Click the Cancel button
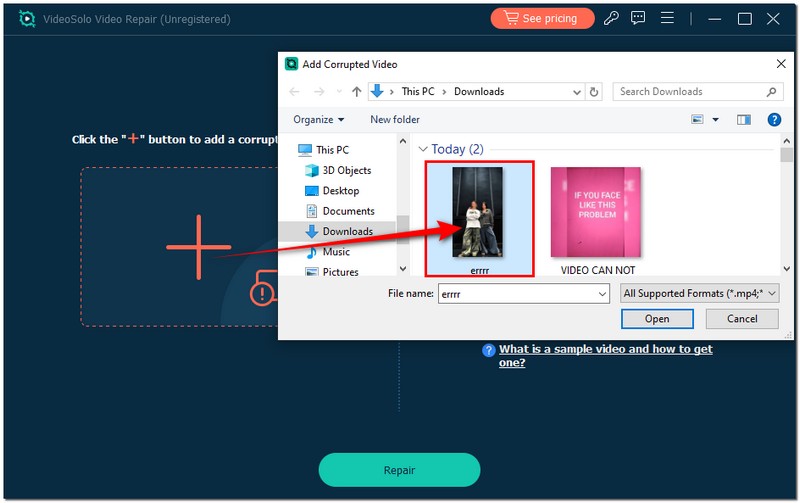The height and width of the screenshot is (503, 800). coord(742,319)
